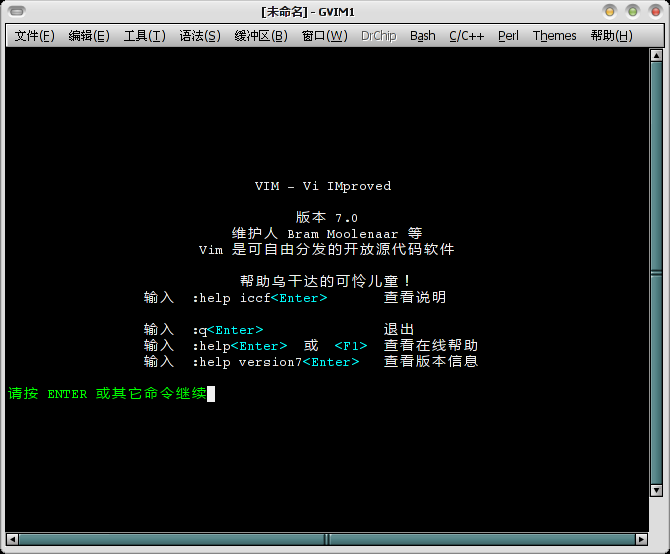The width and height of the screenshot is (670, 554).
Task: Open the 语法(S) menu
Action: [x=200, y=36]
